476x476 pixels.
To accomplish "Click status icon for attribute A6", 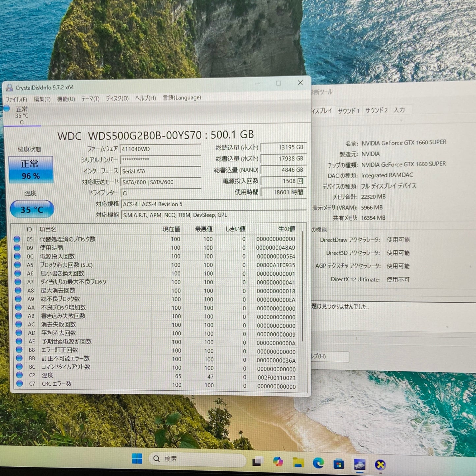I will pyautogui.click(x=17, y=273).
